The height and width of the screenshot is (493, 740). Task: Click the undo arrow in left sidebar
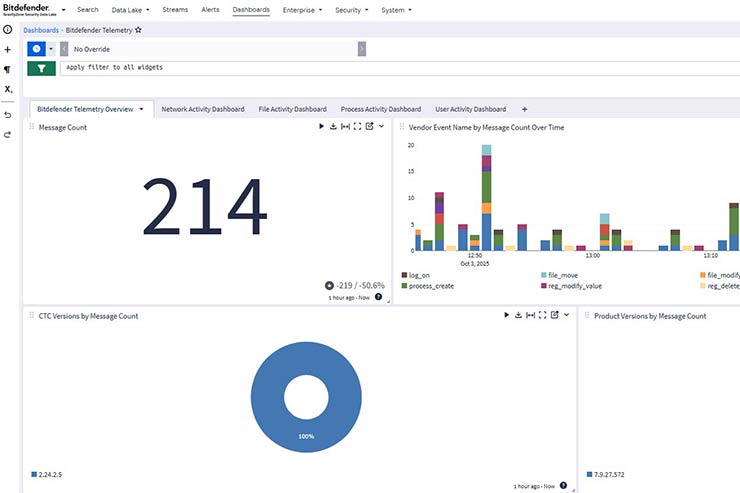[x=8, y=114]
